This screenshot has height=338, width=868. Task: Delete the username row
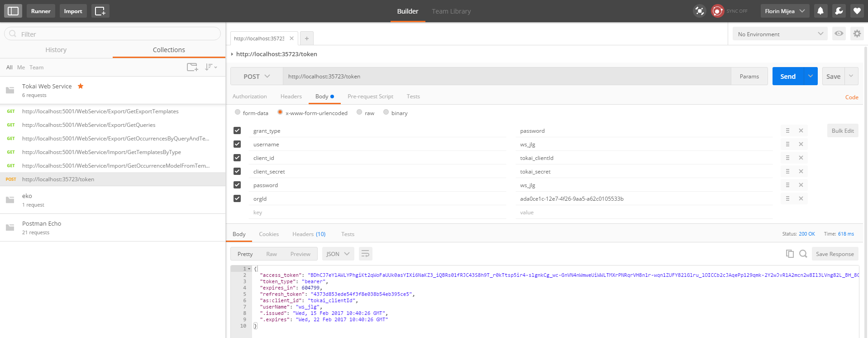click(x=801, y=144)
